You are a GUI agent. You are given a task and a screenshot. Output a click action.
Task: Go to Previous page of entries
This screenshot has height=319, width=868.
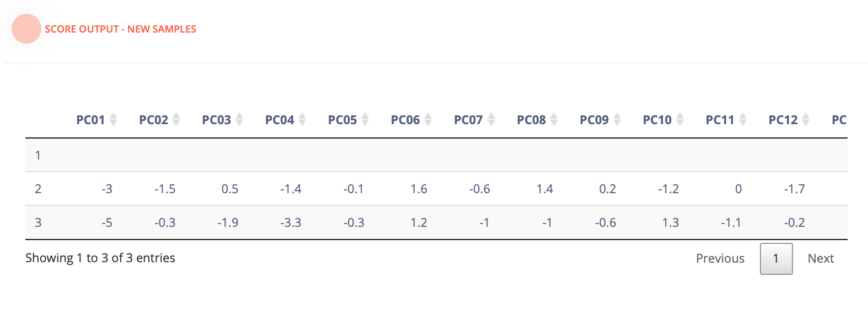pyautogui.click(x=720, y=258)
